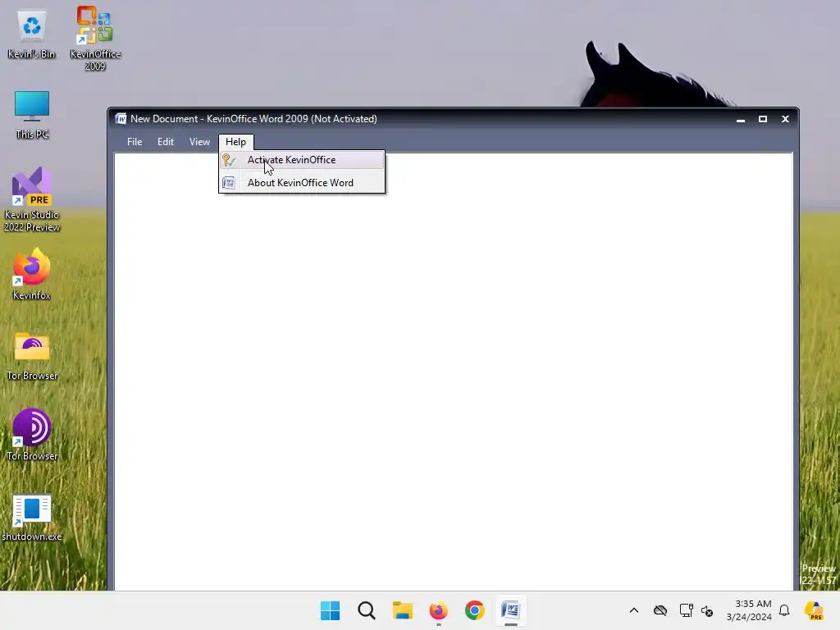Close the open Help menu
The image size is (840, 630).
(x=235, y=142)
